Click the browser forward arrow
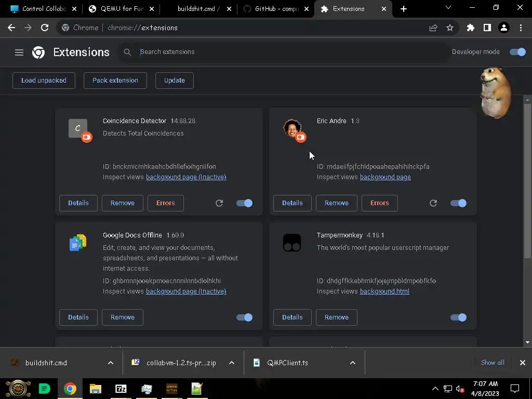Viewport: 532px width, 399px height. pyautogui.click(x=28, y=28)
